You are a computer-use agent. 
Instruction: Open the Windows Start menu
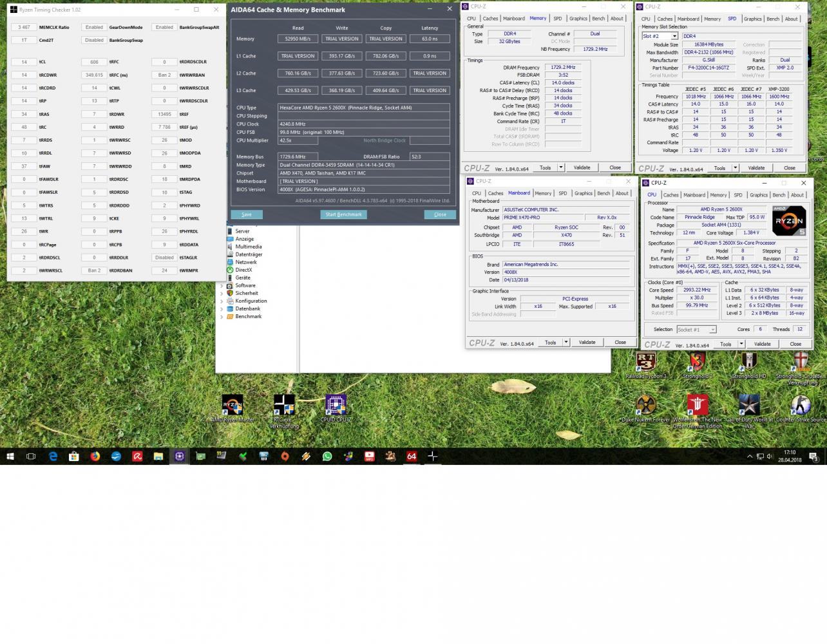click(x=10, y=456)
